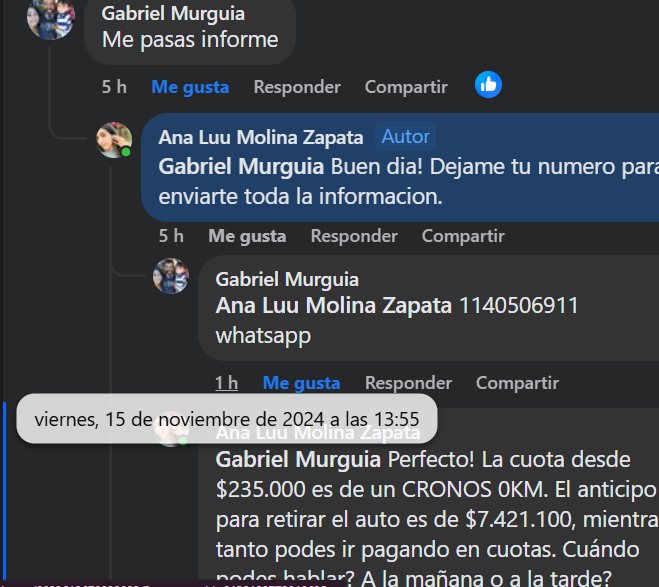The width and height of the screenshot is (659, 587).
Task: Click the blue thumbs-up reaction icon
Action: [488, 85]
